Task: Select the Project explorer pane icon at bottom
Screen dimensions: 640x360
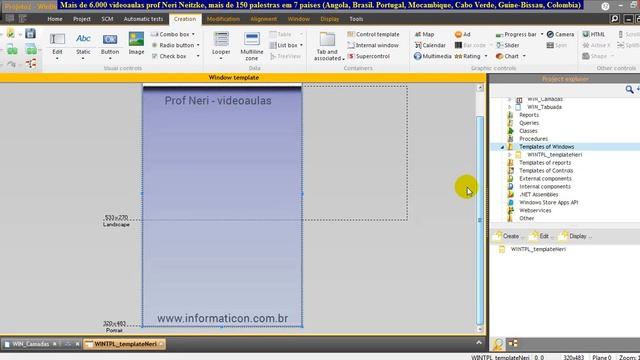Action: coord(498,344)
